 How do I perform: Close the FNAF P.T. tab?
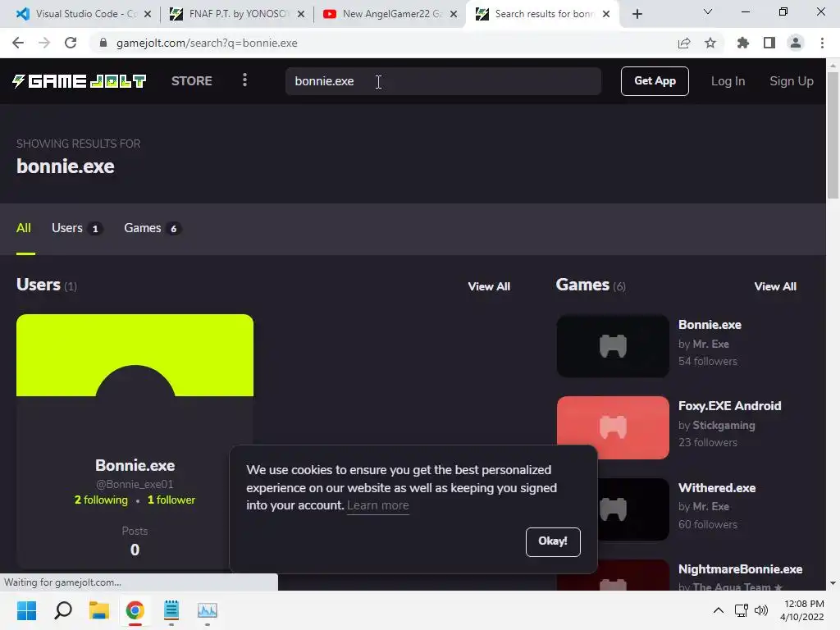pos(301,14)
